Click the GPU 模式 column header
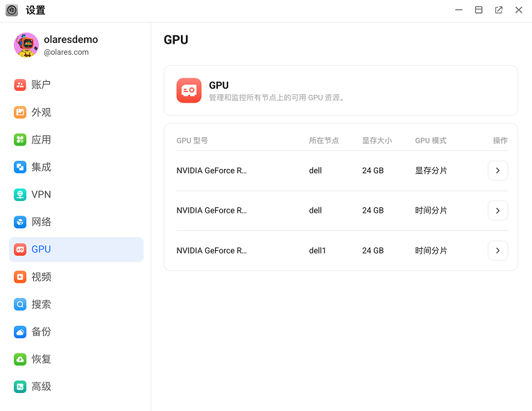 click(x=431, y=141)
